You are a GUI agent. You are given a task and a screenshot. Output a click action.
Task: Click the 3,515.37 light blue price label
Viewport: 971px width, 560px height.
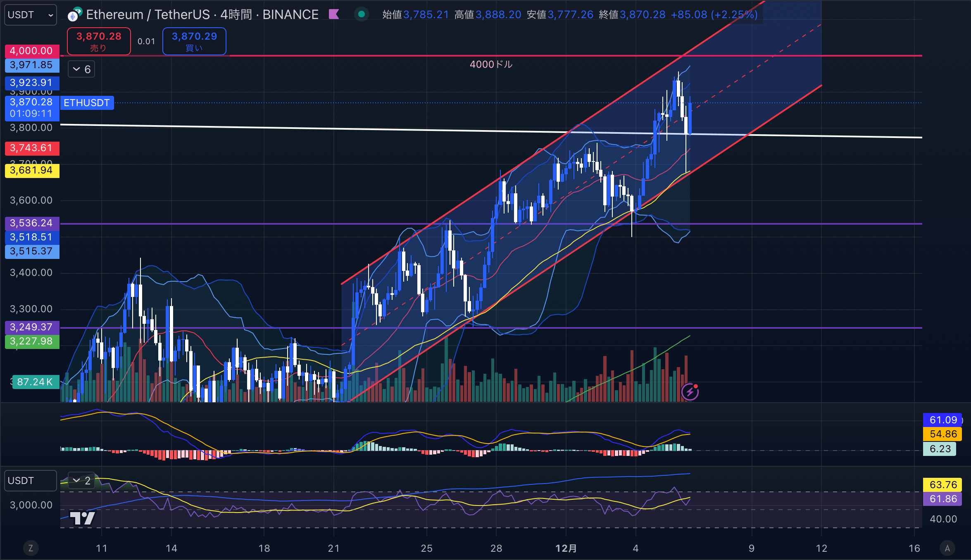(32, 252)
